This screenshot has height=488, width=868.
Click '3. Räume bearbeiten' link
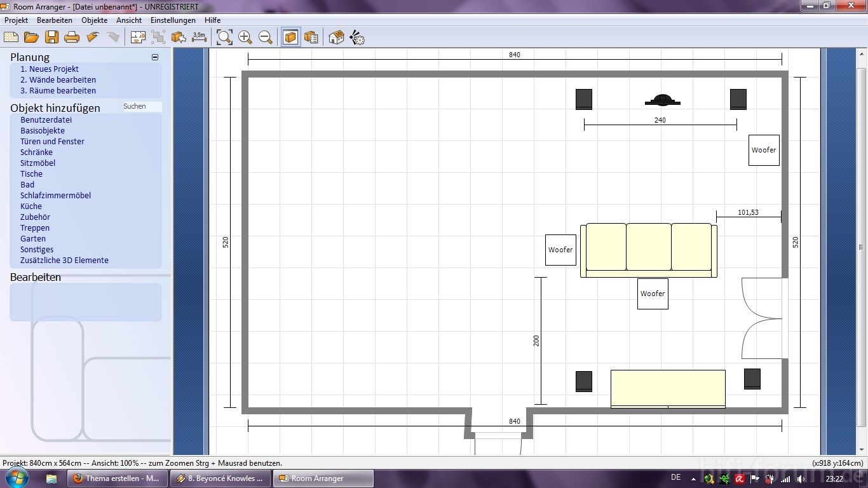(58, 91)
